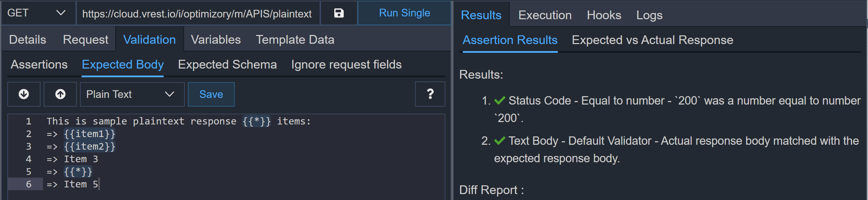868x200 pixels.
Task: Open the question mark help button
Action: 430,94
